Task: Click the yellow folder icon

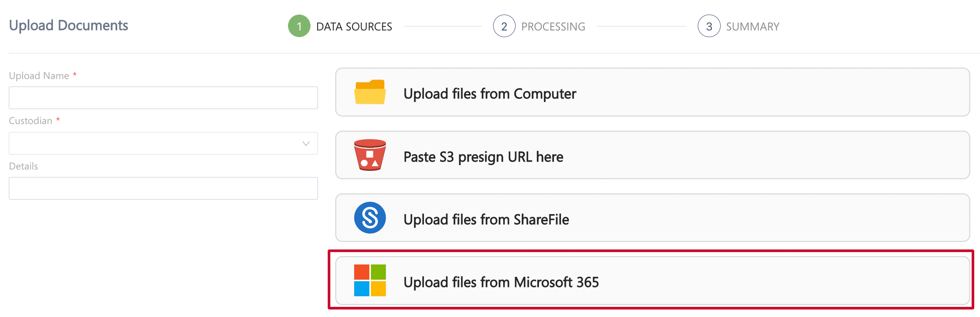Action: [x=370, y=92]
